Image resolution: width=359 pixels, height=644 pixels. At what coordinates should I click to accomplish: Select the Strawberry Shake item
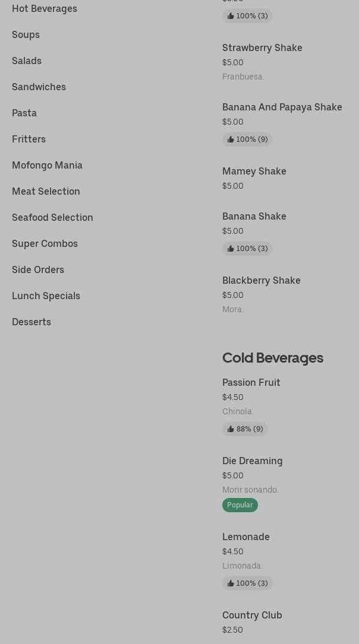coord(262,47)
